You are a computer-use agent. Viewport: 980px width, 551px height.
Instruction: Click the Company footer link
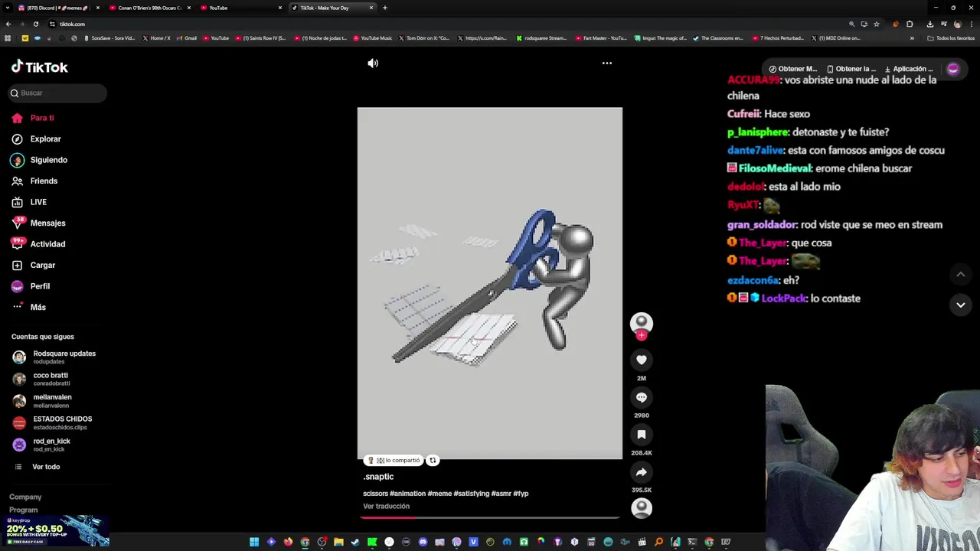coord(25,497)
